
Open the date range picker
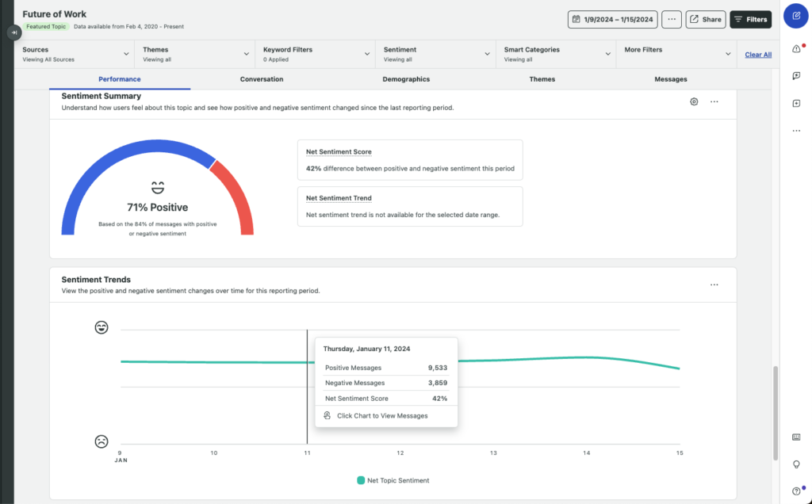tap(613, 19)
